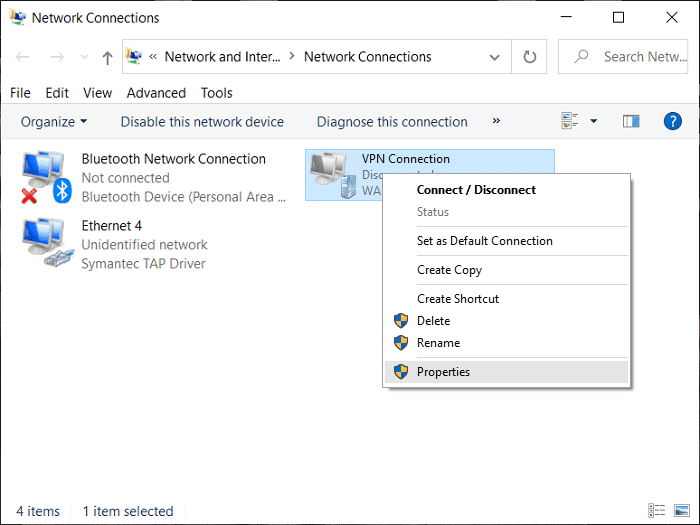Viewport: 700px width, 525px height.
Task: Select the Ethernet 4 adapter icon
Action: pyautogui.click(x=46, y=243)
